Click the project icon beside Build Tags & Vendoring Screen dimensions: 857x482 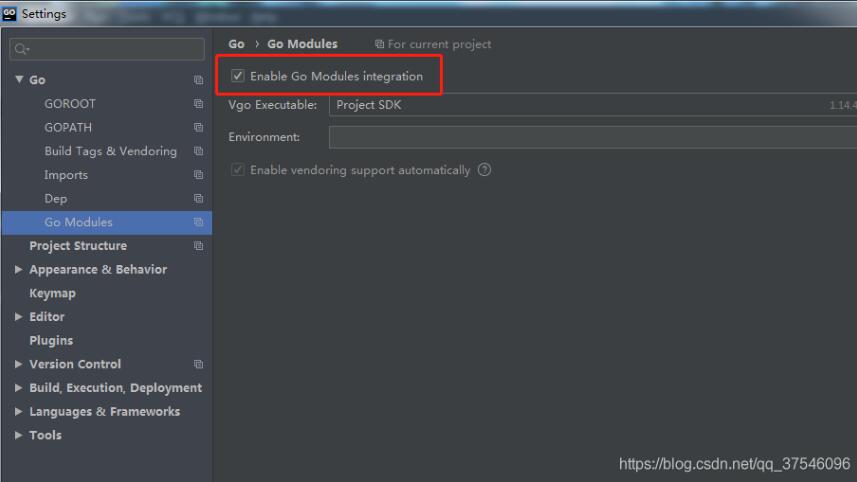click(198, 152)
